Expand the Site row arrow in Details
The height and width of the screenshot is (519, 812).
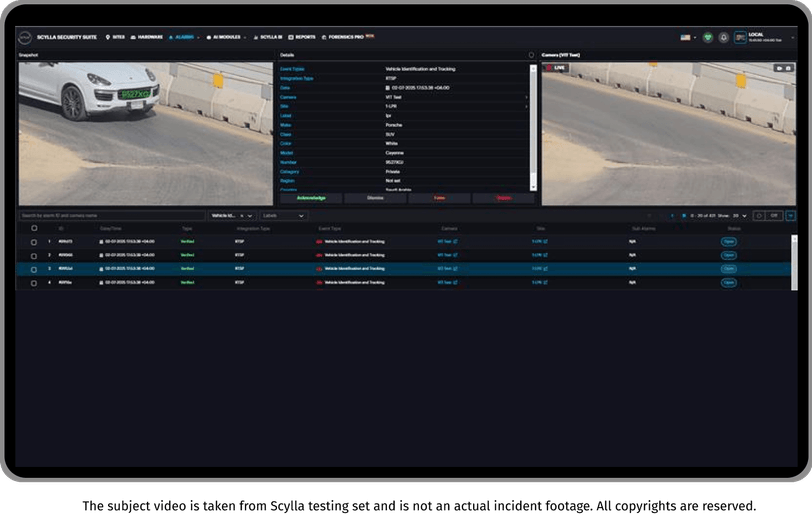(527, 107)
